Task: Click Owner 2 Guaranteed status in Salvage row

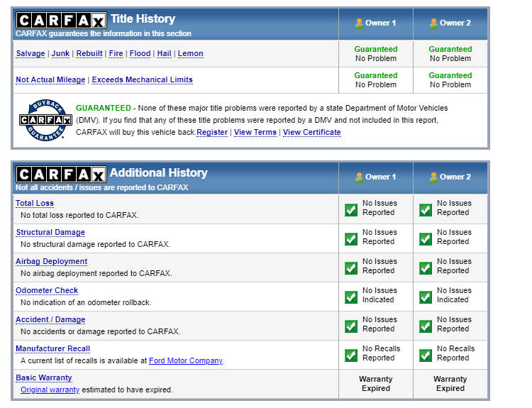Action: tap(450, 50)
